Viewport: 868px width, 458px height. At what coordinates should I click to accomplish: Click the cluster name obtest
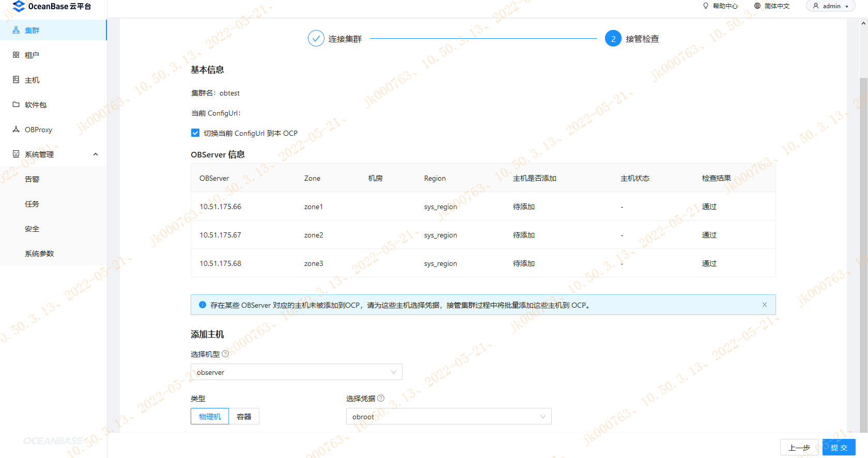tap(230, 93)
